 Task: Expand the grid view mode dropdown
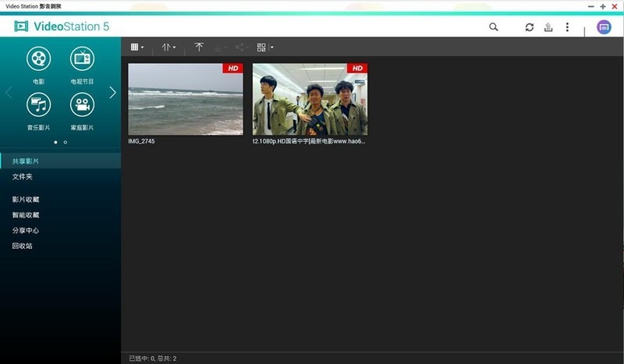(x=137, y=48)
